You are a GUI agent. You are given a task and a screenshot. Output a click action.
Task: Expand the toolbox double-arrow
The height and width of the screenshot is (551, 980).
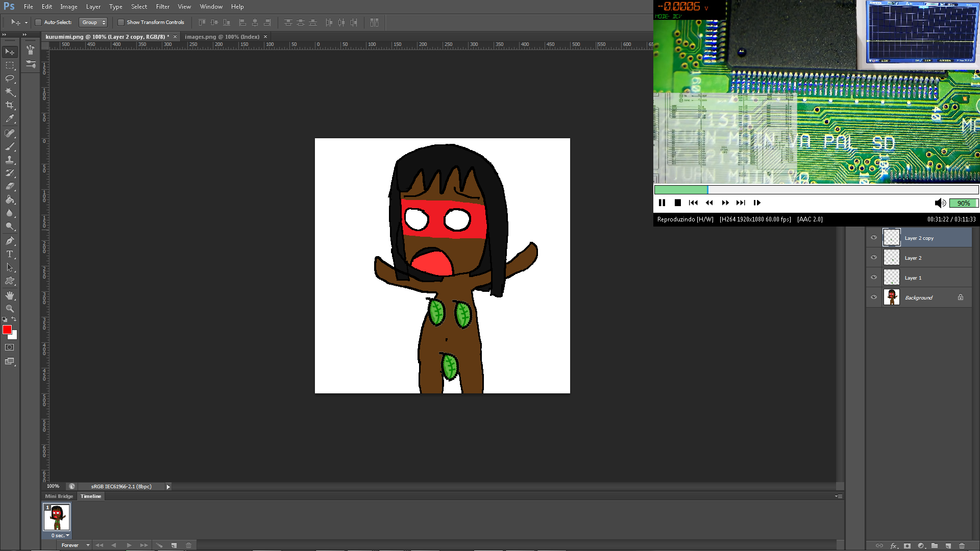4,34
